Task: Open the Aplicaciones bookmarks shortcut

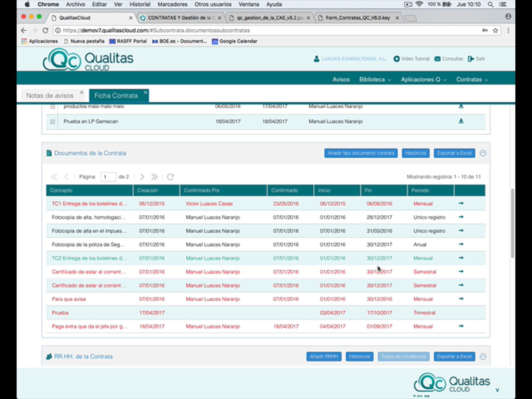Action: click(x=40, y=41)
